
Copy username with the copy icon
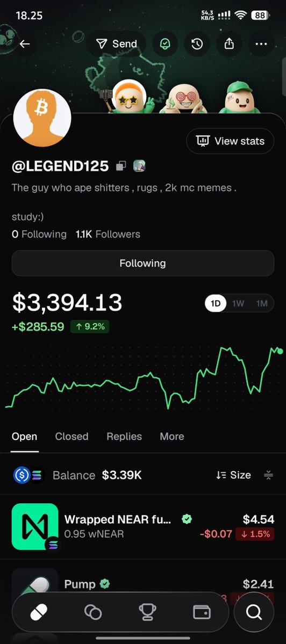pos(121,166)
